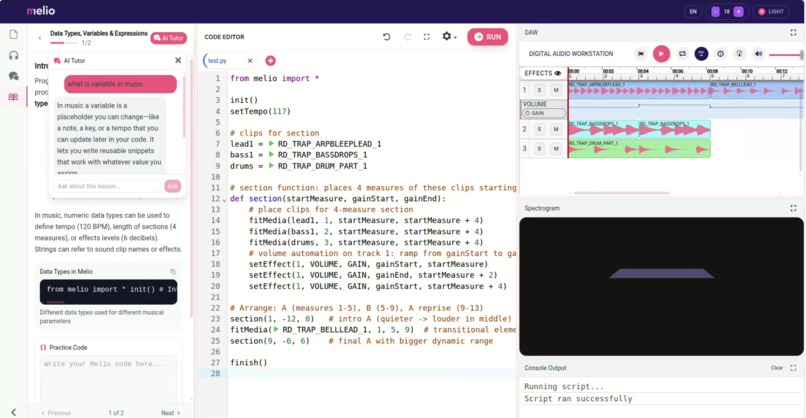Select the open book lessons icon
806x418 pixels.
(13, 97)
